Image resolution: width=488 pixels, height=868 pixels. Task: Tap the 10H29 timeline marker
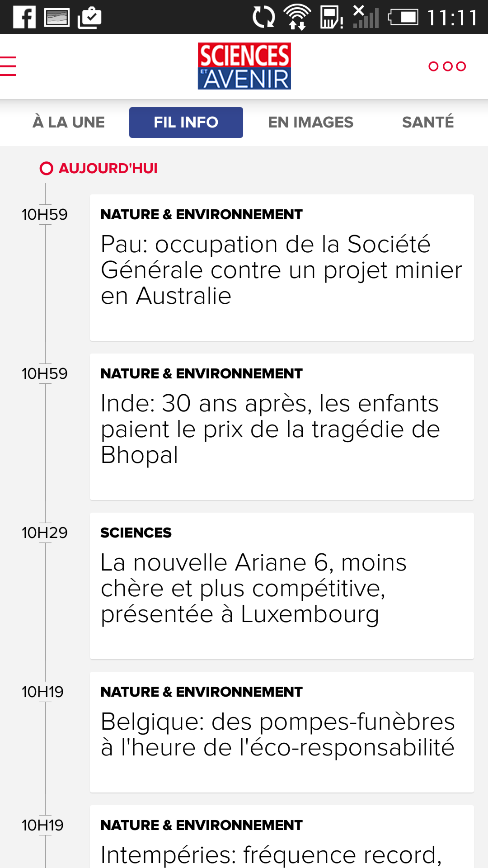point(45,533)
